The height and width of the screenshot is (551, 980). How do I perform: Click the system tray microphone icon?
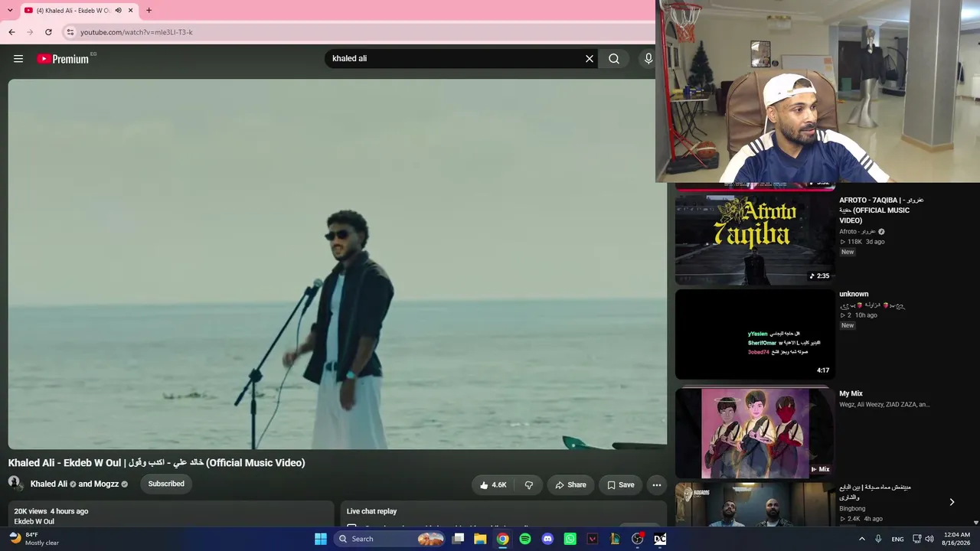[878, 539]
